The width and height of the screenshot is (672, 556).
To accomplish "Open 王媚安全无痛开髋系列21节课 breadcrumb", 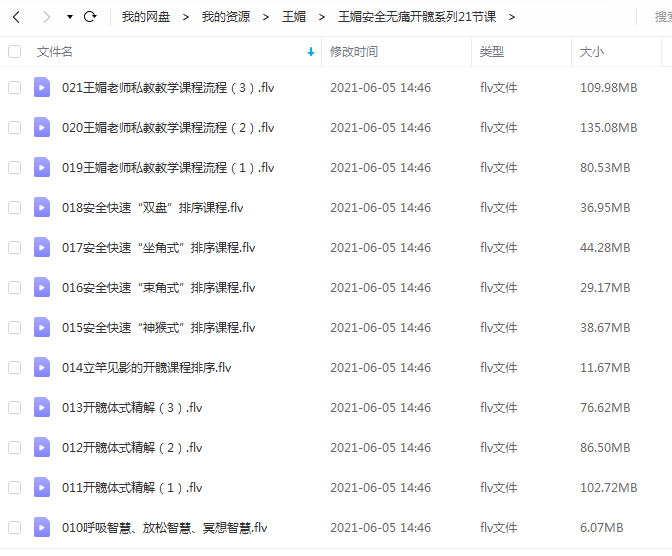I will [417, 17].
